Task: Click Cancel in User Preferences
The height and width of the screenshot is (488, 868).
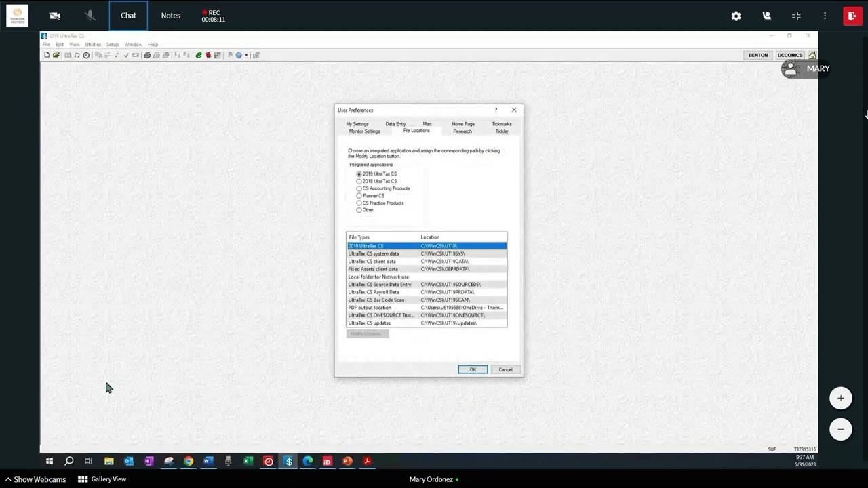Action: (x=505, y=369)
